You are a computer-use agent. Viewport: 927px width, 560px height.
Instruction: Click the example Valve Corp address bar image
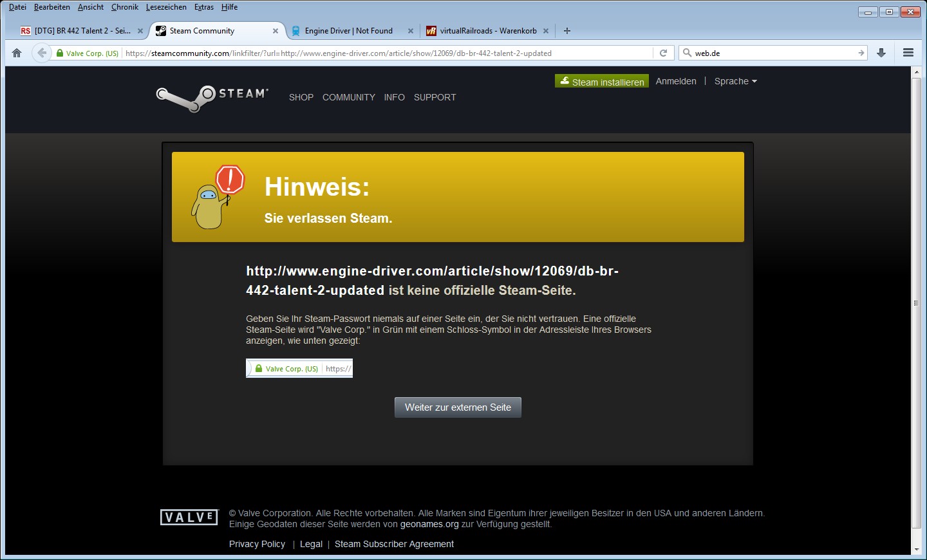pyautogui.click(x=299, y=368)
